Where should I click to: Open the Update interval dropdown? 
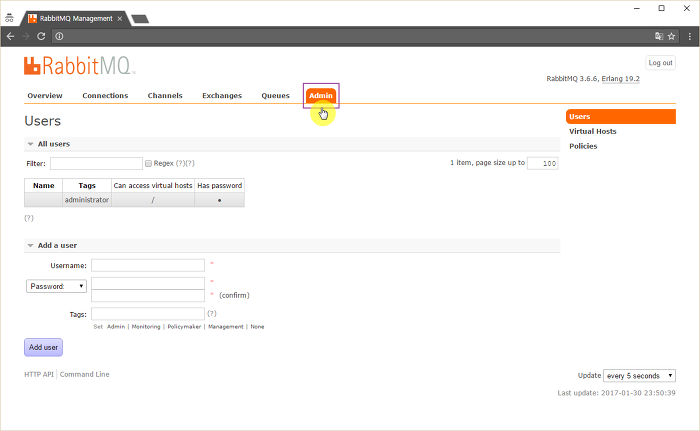pyautogui.click(x=639, y=376)
